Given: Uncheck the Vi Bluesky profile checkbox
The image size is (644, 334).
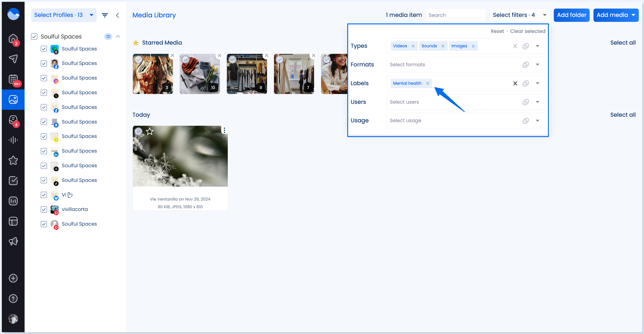Looking at the screenshot, I should (44, 195).
